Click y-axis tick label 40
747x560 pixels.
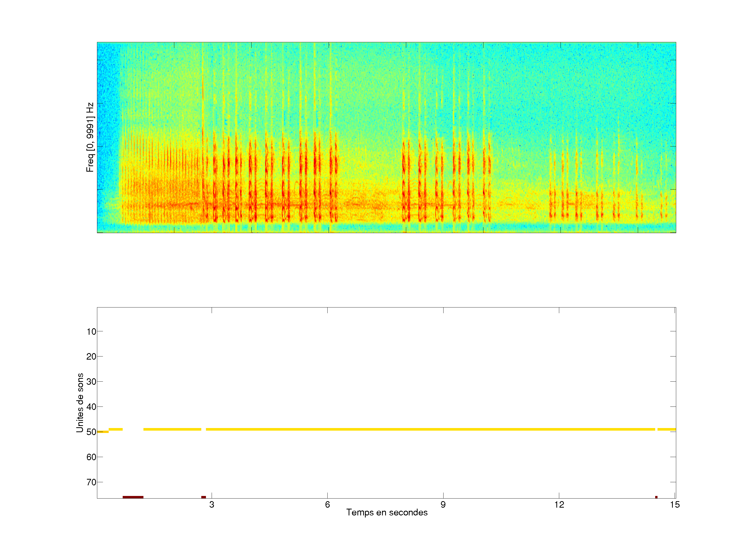click(91, 407)
